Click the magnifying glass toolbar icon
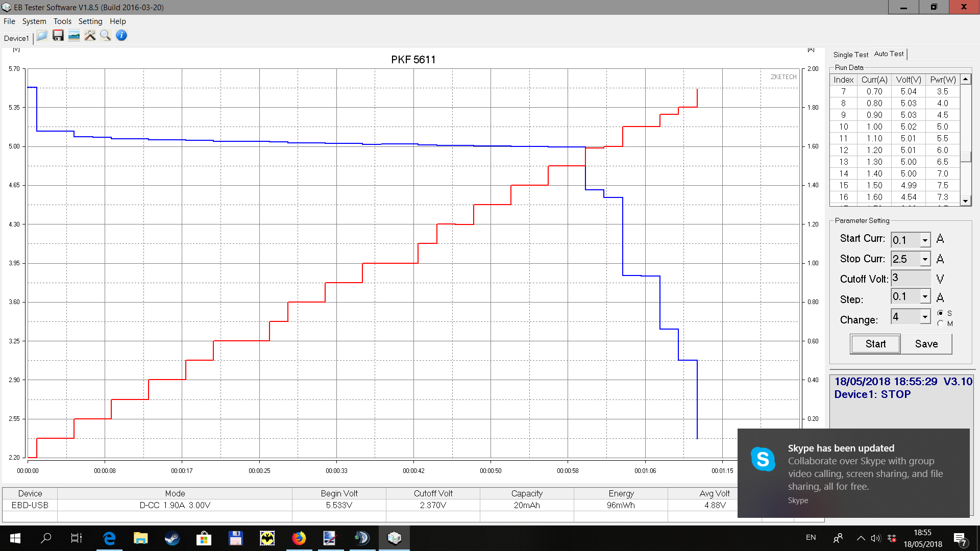Viewport: 980px width, 551px height. 106,36
